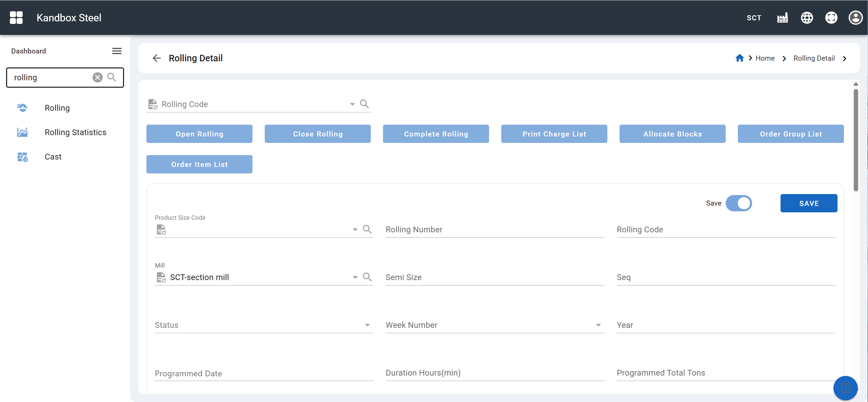Click the Rolling Number input field
The image size is (868, 402).
pos(494,230)
